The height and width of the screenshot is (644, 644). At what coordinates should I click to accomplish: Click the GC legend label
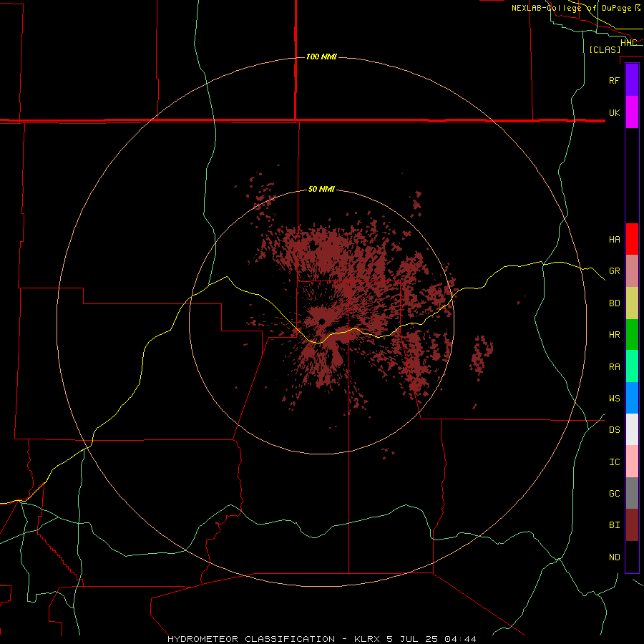tap(614, 493)
